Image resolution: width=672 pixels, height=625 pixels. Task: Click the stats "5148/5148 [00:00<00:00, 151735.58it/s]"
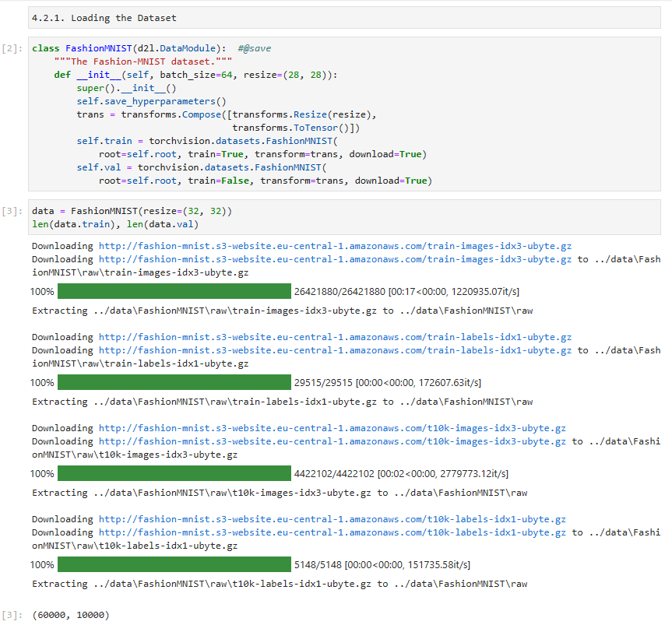point(382,564)
